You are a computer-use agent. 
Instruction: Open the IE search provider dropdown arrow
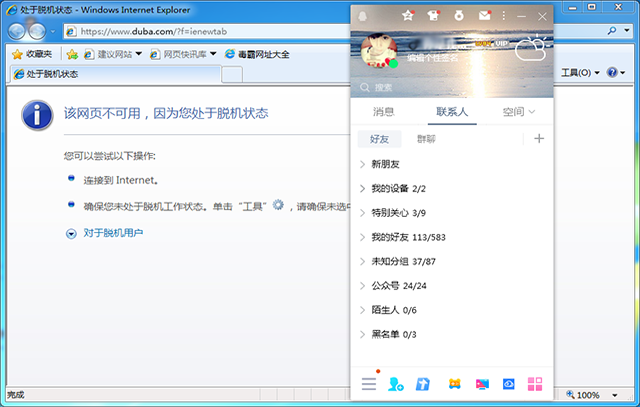point(627,31)
